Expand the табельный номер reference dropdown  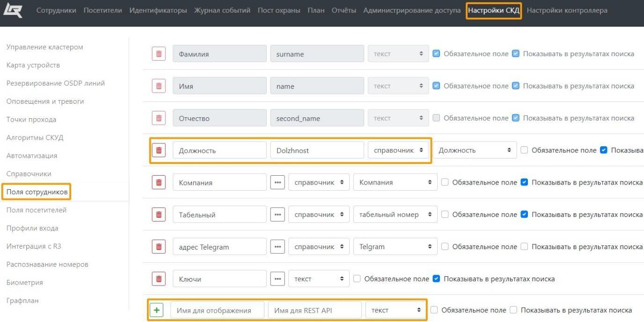coord(395,215)
